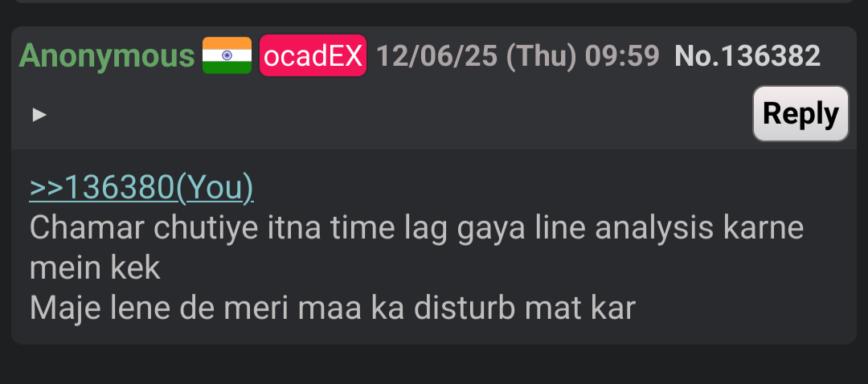The image size is (868, 384).
Task: Click the (Thu) weekday in timestamp
Action: click(542, 56)
